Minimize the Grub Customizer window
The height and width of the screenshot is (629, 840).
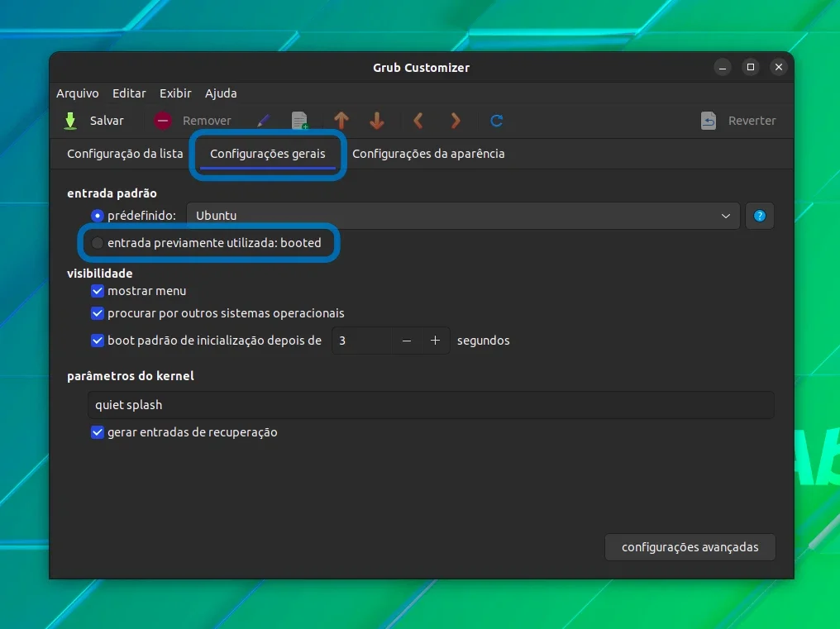click(722, 67)
